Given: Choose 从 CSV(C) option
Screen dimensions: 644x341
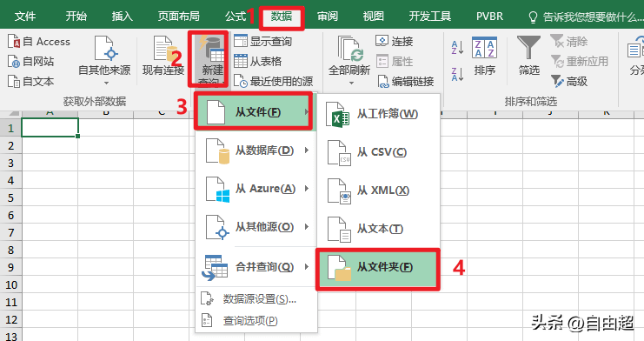Looking at the screenshot, I should (378, 152).
